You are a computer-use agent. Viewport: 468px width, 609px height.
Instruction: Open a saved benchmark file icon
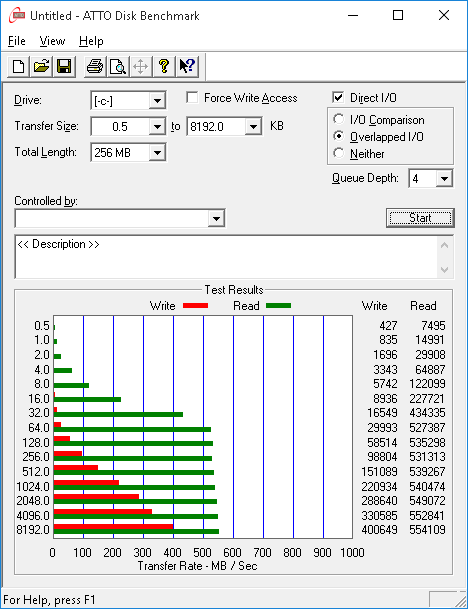tap(41, 66)
